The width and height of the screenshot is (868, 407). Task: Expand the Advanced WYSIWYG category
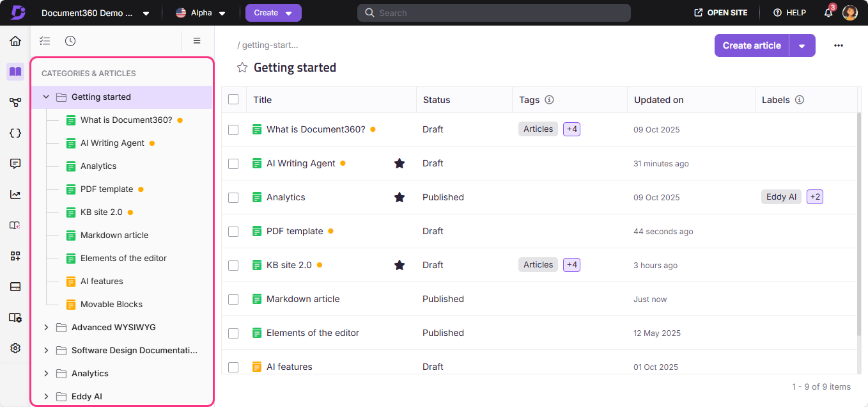coord(45,327)
